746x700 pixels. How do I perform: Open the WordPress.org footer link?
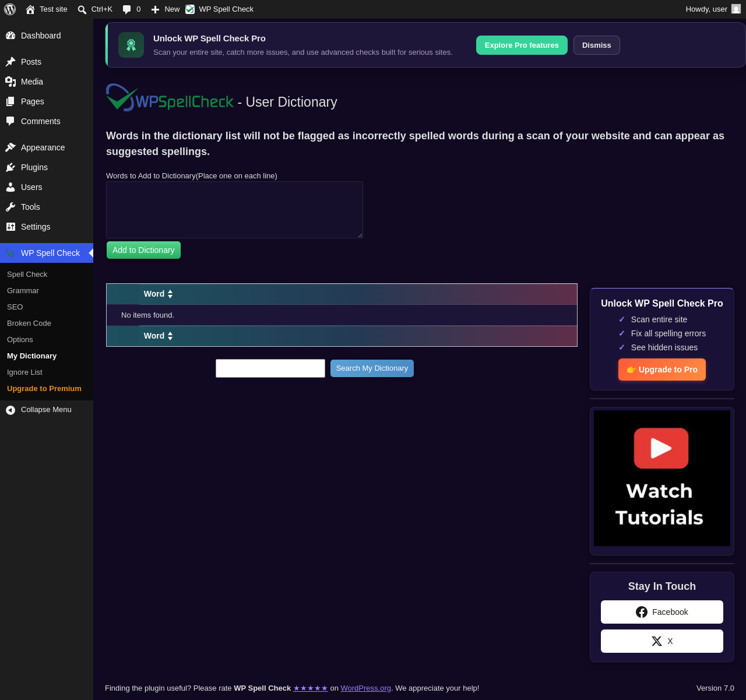[366, 688]
